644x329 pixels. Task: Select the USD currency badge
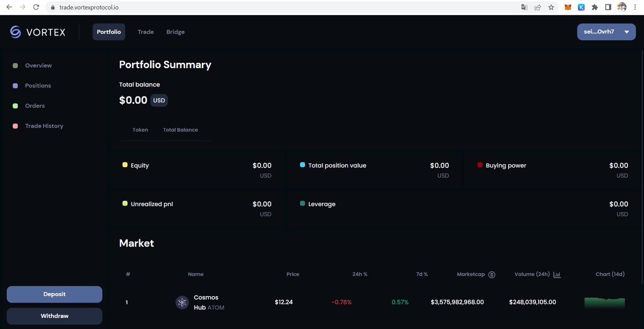coord(159,100)
